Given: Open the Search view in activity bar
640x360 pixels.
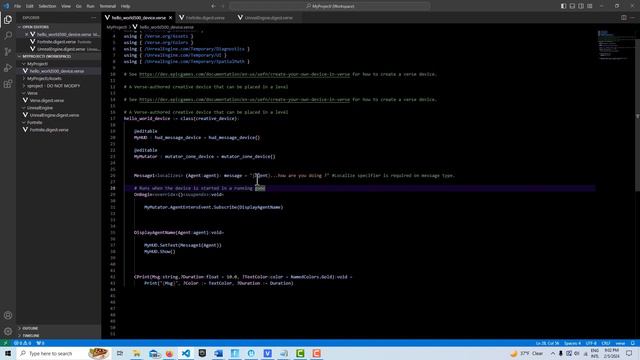Looking at the screenshot, I should point(8,36).
